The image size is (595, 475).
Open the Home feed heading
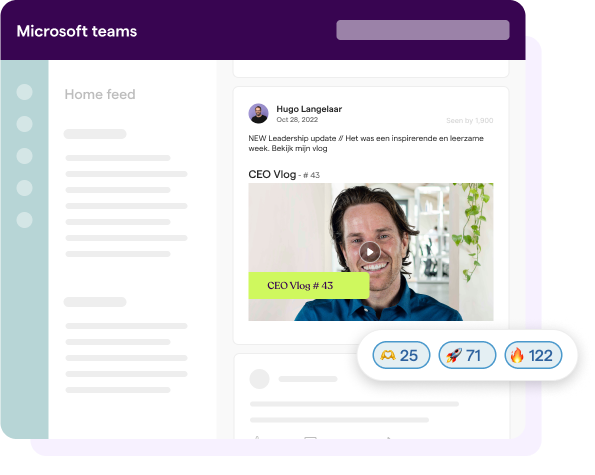pos(100,94)
